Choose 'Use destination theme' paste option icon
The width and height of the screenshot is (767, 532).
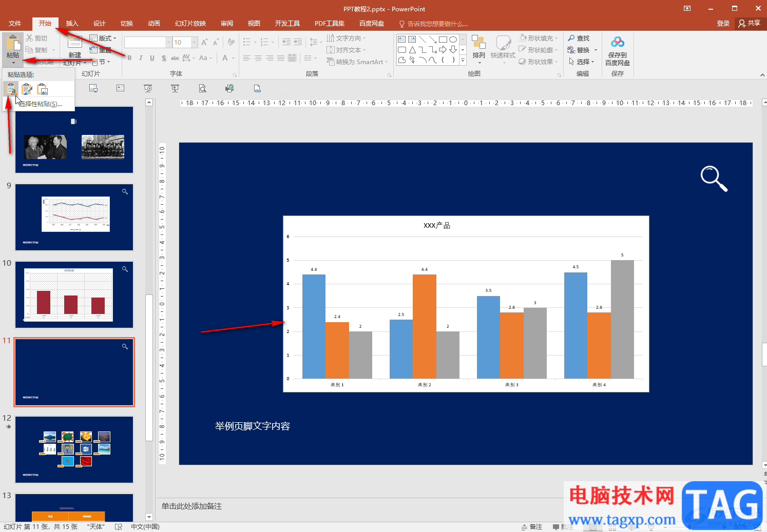11,89
